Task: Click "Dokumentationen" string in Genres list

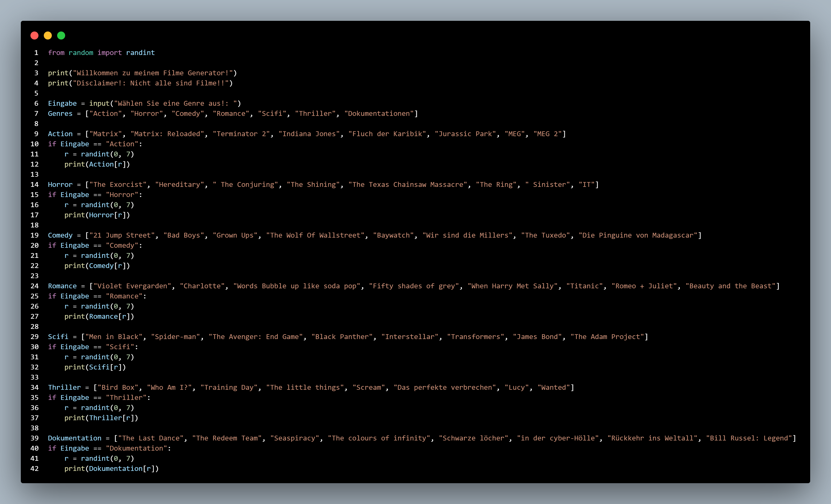Action: point(379,114)
